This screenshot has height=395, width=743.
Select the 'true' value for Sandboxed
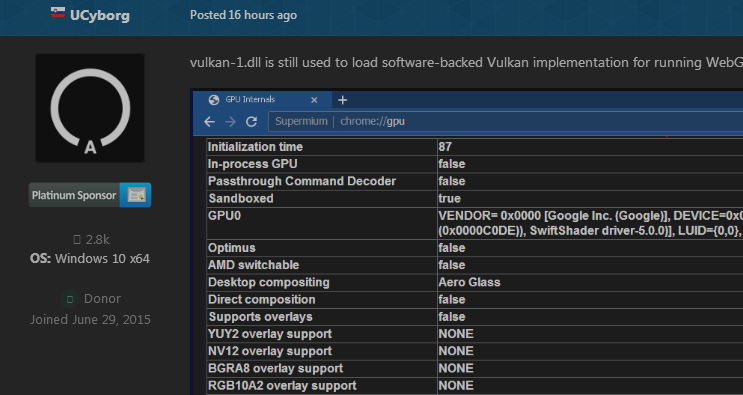pos(450,198)
